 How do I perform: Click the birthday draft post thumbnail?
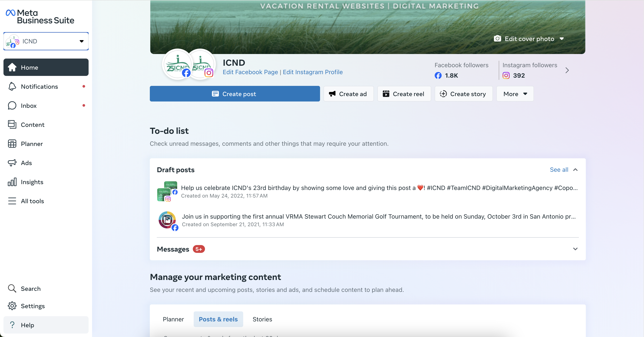(167, 191)
